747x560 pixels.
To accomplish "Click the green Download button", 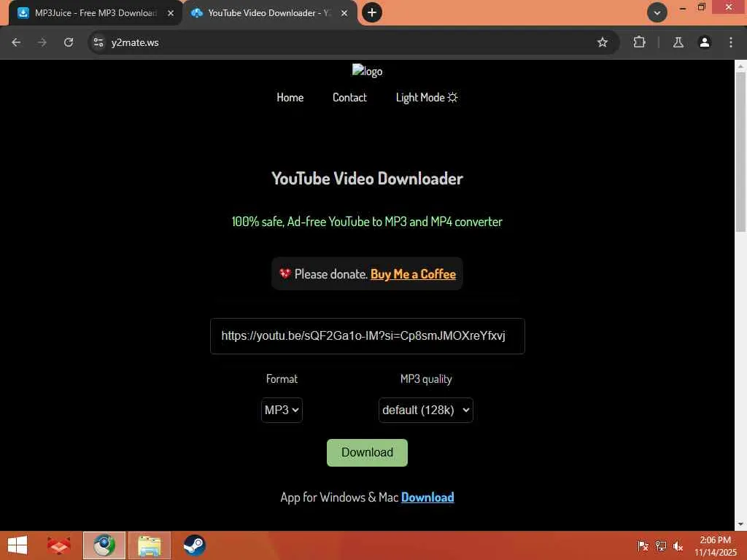I will pos(368,452).
